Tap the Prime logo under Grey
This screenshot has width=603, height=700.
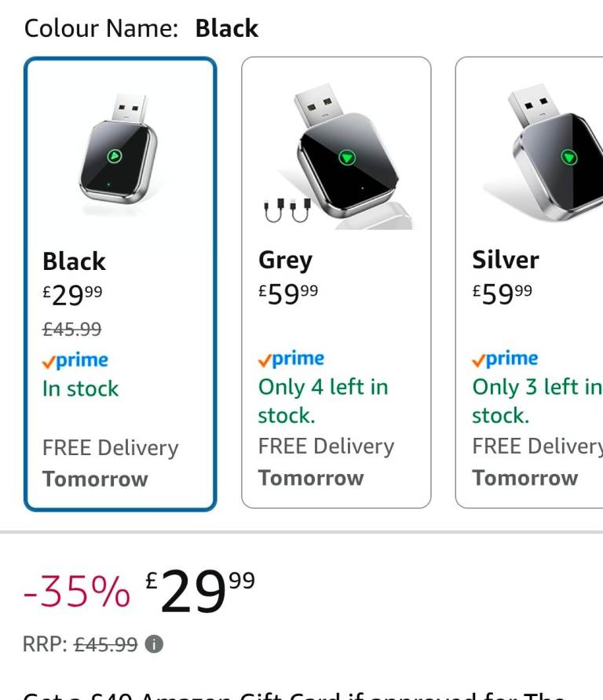coord(291,359)
